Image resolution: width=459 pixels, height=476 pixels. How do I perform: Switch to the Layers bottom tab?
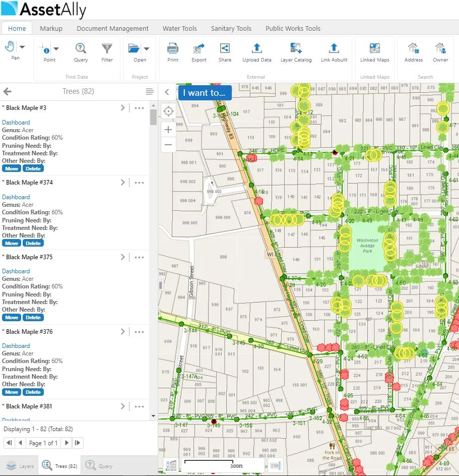pos(20,466)
